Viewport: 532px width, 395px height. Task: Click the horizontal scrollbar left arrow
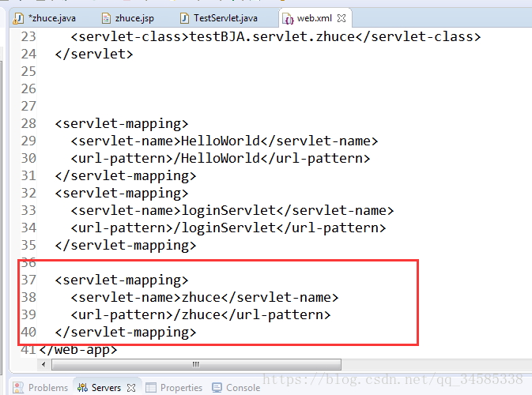pyautogui.click(x=43, y=364)
